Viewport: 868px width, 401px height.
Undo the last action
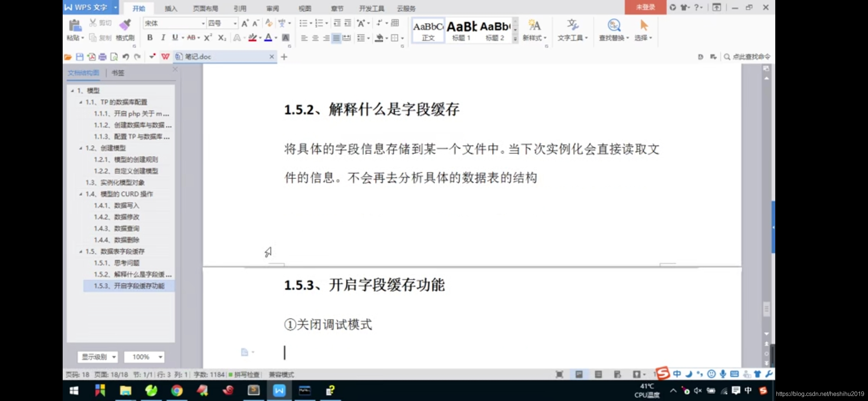(126, 57)
